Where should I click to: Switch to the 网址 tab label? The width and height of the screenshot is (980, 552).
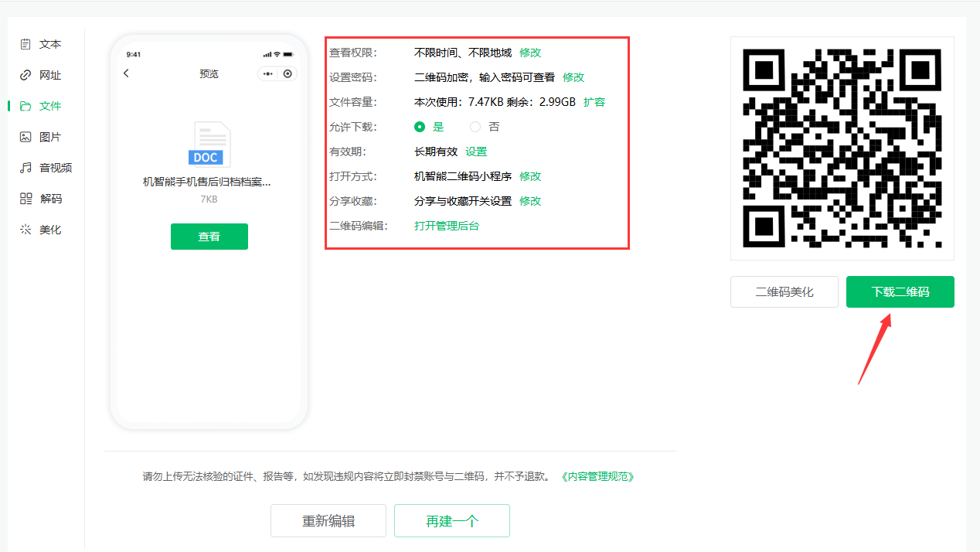(x=50, y=75)
